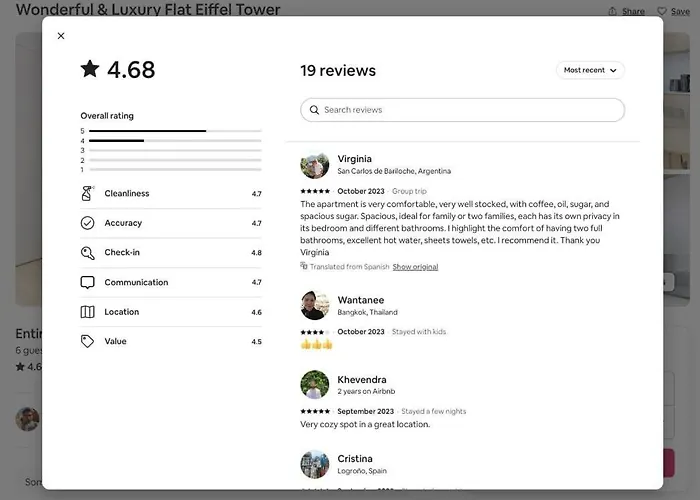The width and height of the screenshot is (700, 500).
Task: Click the Check-in key icon
Action: point(87,253)
